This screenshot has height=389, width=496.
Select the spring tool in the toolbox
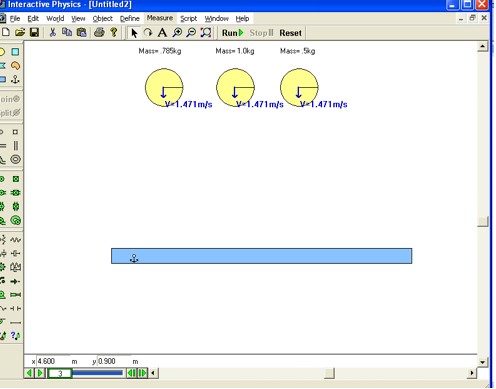[x=16, y=240]
